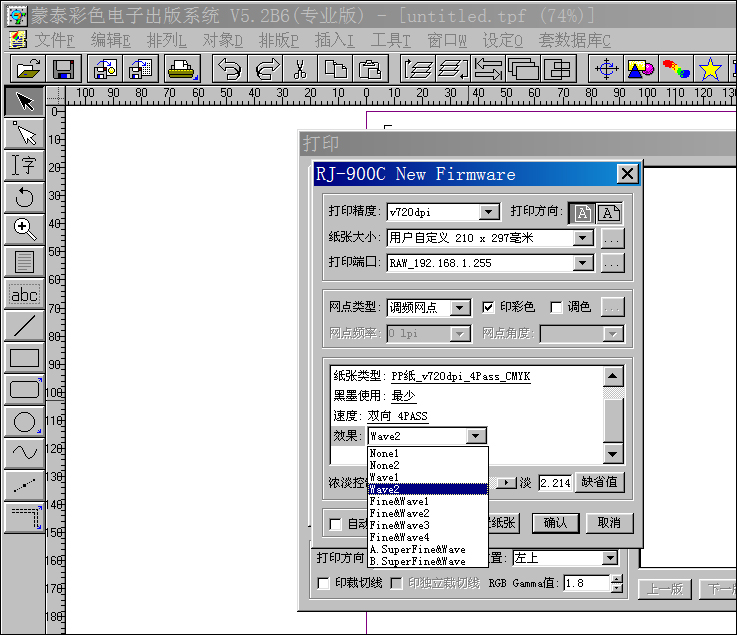Click the 取消 button
This screenshot has width=737, height=635.
610,523
